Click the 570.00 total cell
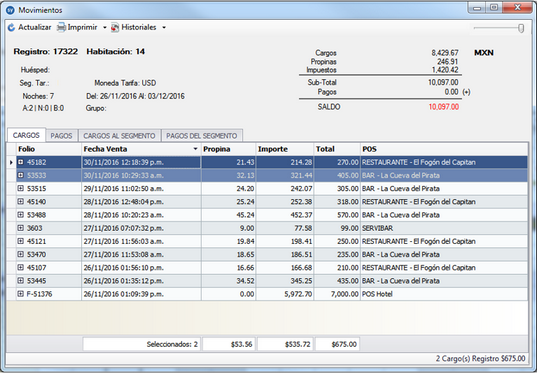Viewport: 537px width, 374px height. [337, 215]
